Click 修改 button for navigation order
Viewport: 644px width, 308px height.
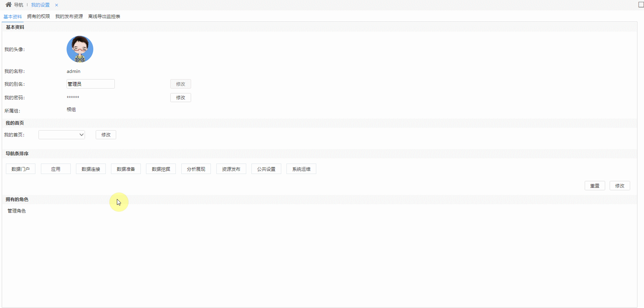(620, 186)
